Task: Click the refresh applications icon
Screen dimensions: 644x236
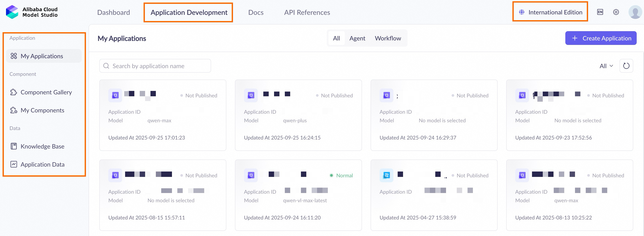Action: (x=626, y=66)
